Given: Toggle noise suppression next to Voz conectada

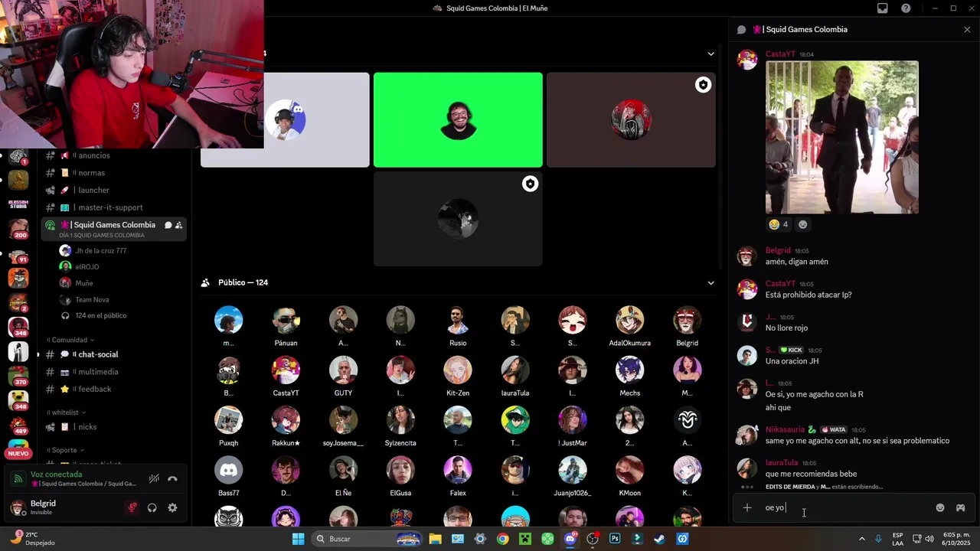Looking at the screenshot, I should tap(154, 479).
